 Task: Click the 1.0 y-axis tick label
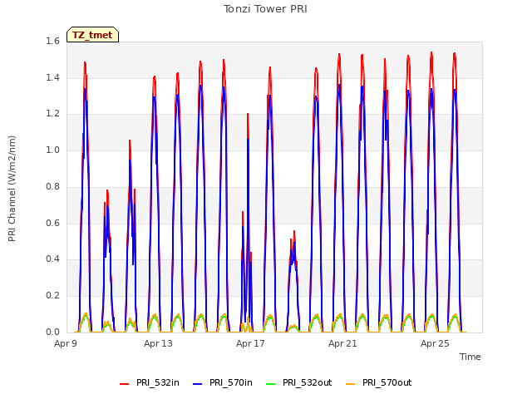52,150
